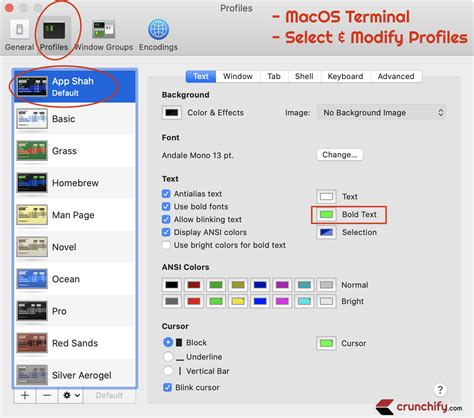Click the Normal blue ANSI swatch

point(260,285)
